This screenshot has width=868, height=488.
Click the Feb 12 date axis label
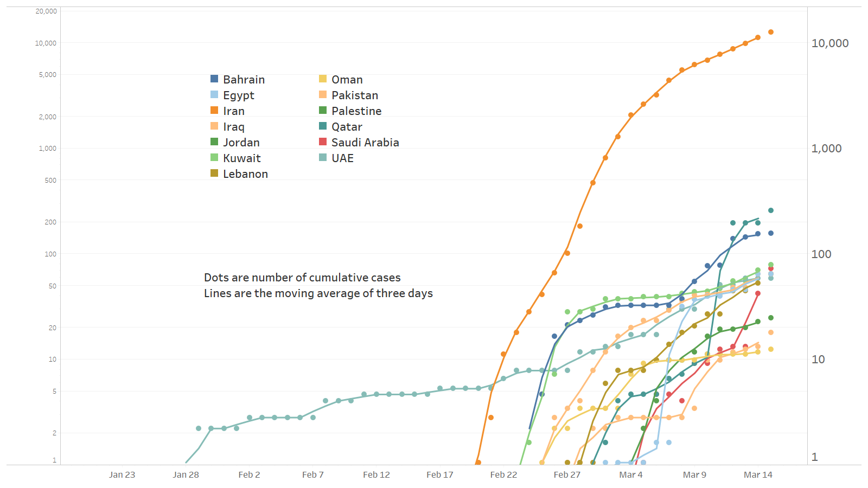click(376, 475)
